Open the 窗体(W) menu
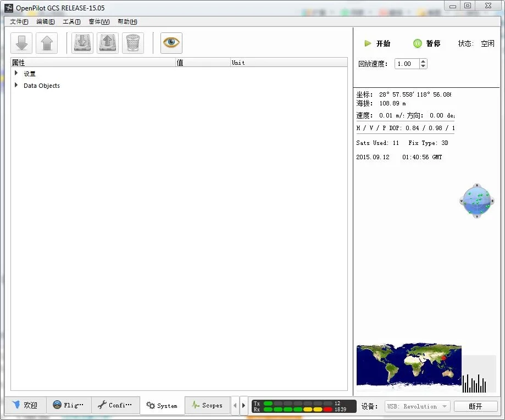Viewport: 505px width, 420px height. (x=99, y=21)
